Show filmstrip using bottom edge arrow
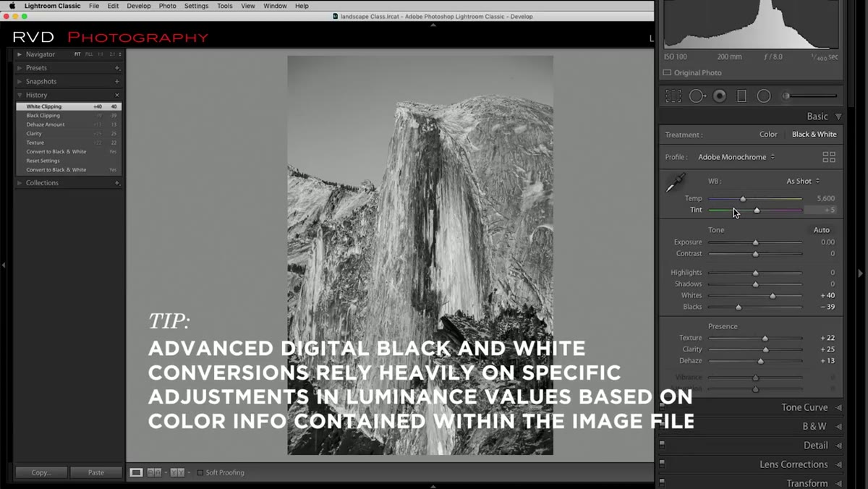Viewport: 868px width, 489px height. pyautogui.click(x=433, y=485)
